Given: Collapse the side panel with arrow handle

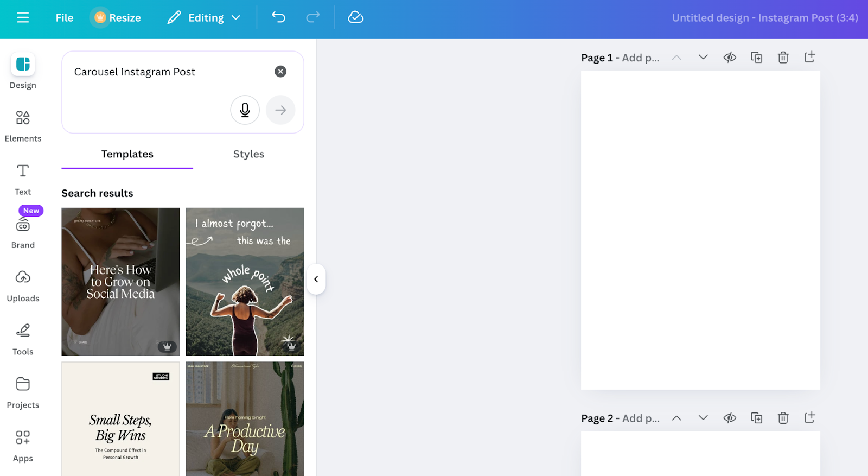Looking at the screenshot, I should (316, 279).
